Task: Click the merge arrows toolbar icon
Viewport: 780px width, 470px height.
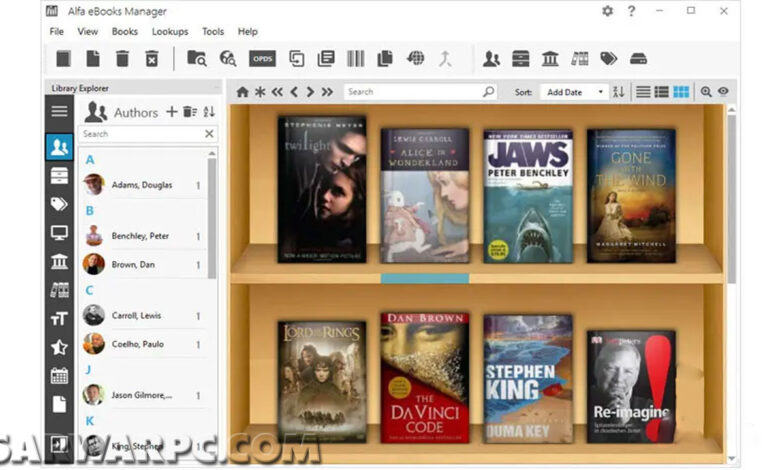Action: (x=445, y=59)
